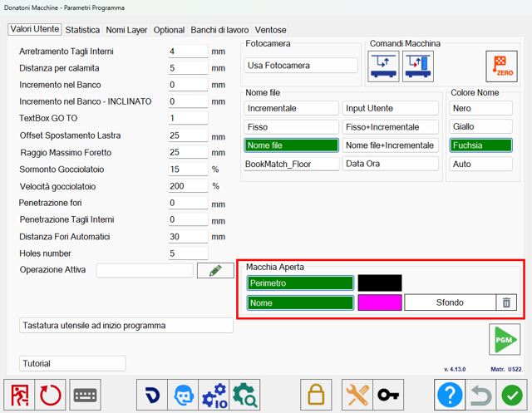Screen dimensions: 532x413
Task: Click the padlock icon
Action: (x=316, y=395)
